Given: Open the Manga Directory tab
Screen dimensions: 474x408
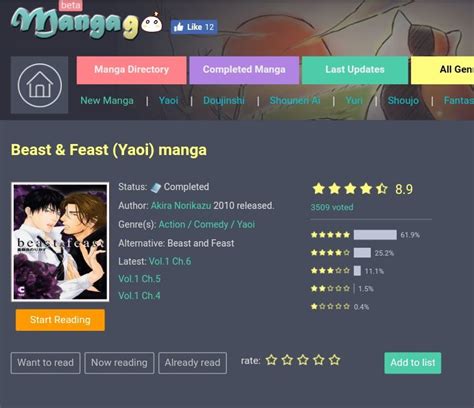Looking at the screenshot, I should click(x=131, y=70).
